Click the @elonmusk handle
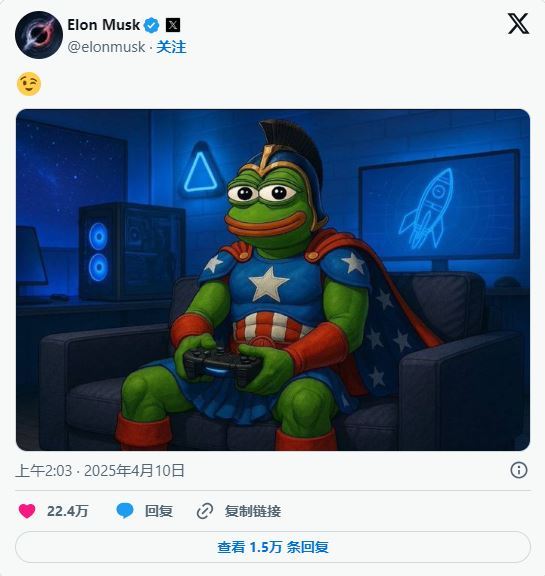545x576 pixels. 107,47
